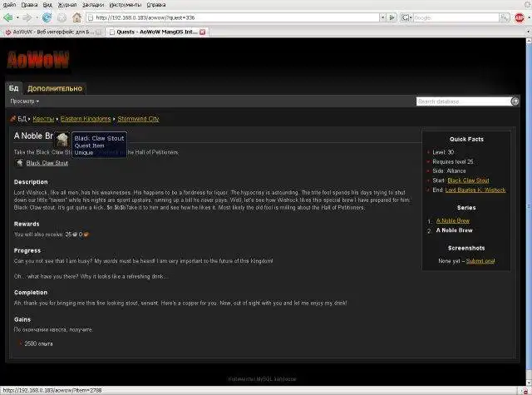Screen dimensions: 532x395
Task: Open the Инструменты menu
Action: [x=126, y=5]
